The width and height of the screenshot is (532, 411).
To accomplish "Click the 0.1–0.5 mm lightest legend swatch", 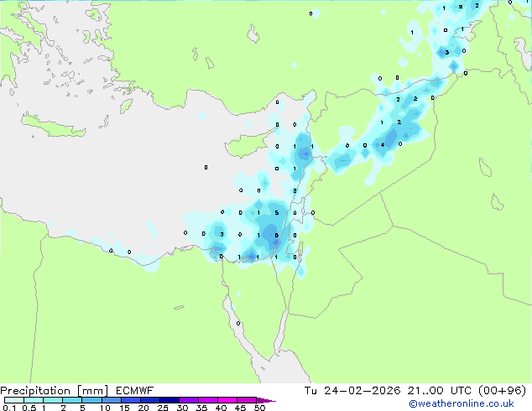I will coord(14,400).
